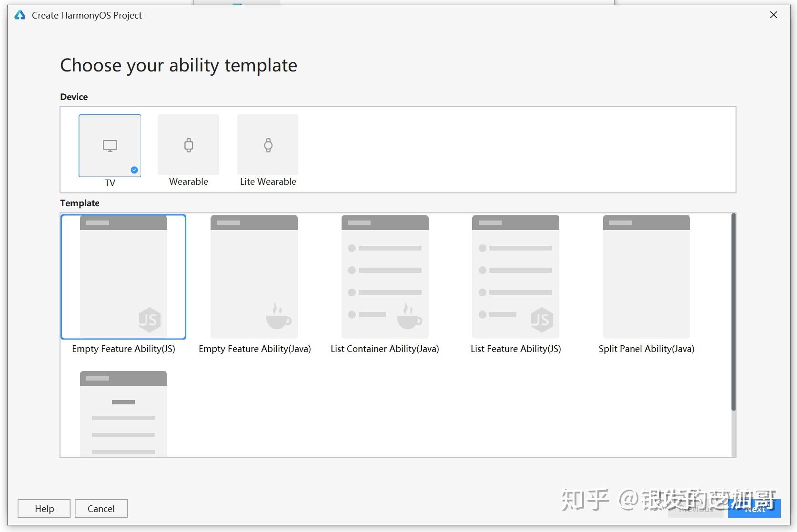Select the TV device tile
Image resolution: width=797 pixels, height=532 pixels.
point(110,145)
